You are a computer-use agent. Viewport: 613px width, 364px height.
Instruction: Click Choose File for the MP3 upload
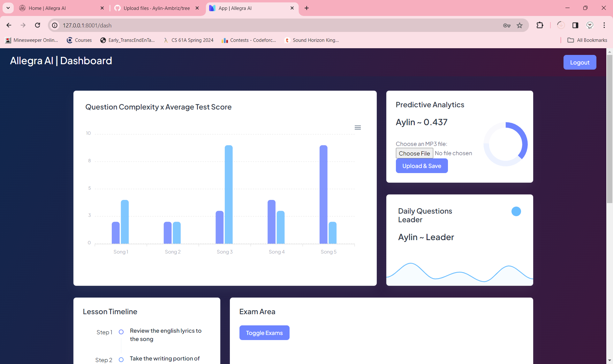pos(414,153)
